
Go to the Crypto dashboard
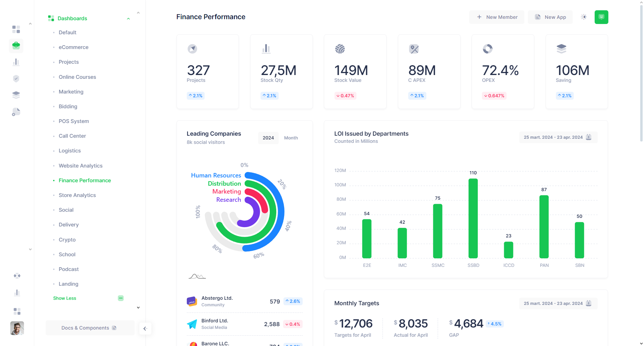point(67,240)
